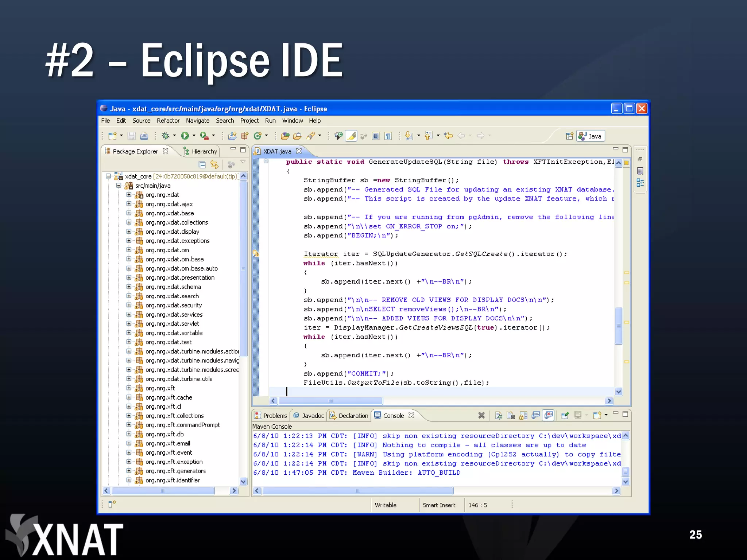Image resolution: width=747 pixels, height=560 pixels.
Task: Open dropdown next to Run icon
Action: (194, 136)
